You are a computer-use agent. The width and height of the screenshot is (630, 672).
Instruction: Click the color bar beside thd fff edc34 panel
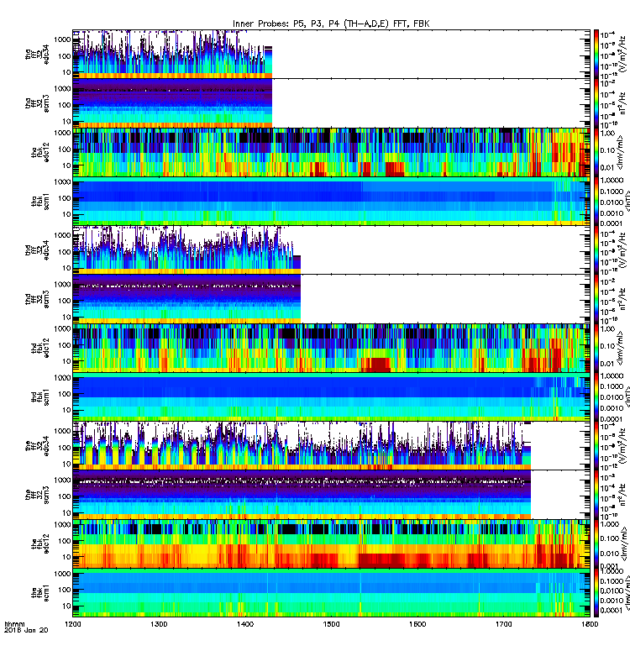[596, 249]
